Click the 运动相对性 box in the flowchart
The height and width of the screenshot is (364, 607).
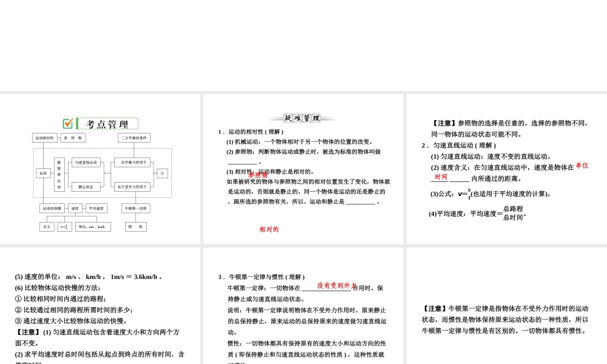point(44,138)
